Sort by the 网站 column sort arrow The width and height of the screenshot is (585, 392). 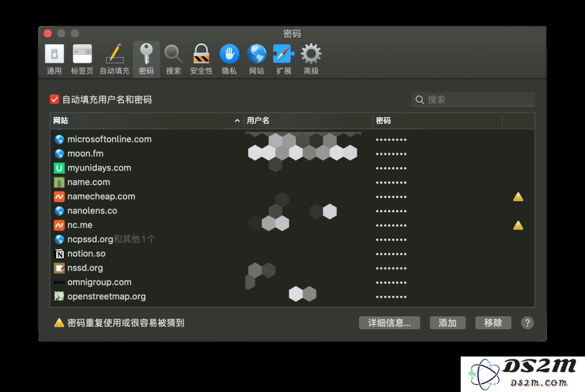pyautogui.click(x=237, y=121)
